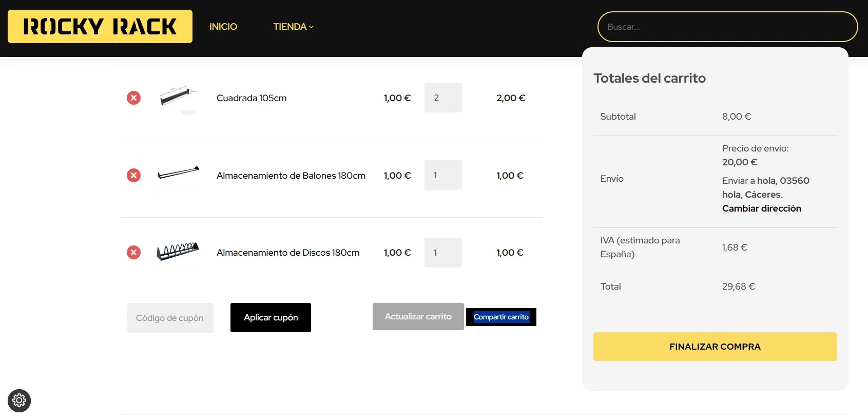This screenshot has width=868, height=419.
Task: Open Cambiar dirección link
Action: point(761,208)
